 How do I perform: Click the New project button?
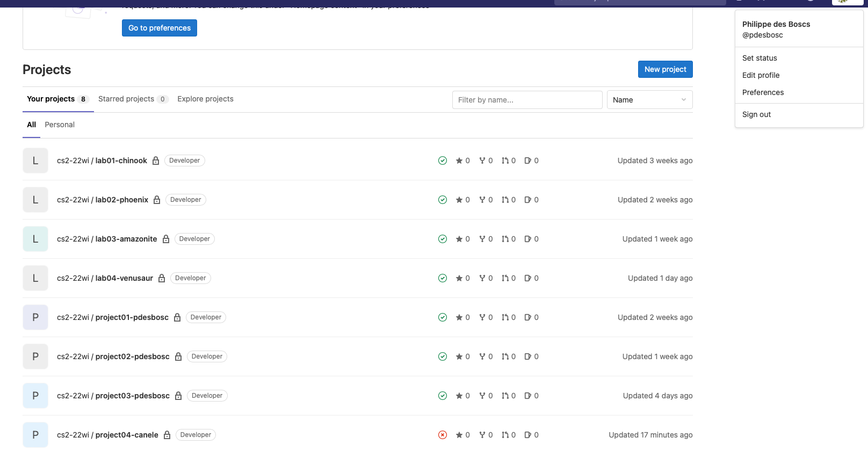tap(665, 69)
